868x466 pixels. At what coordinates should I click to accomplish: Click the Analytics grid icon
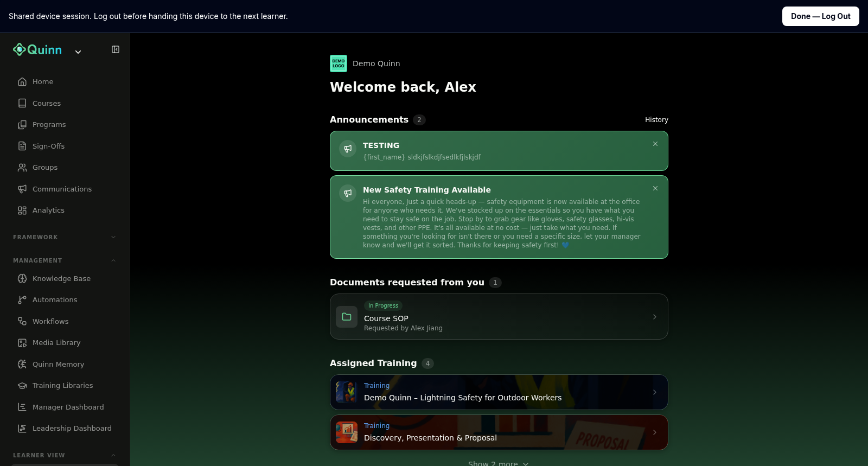(22, 210)
